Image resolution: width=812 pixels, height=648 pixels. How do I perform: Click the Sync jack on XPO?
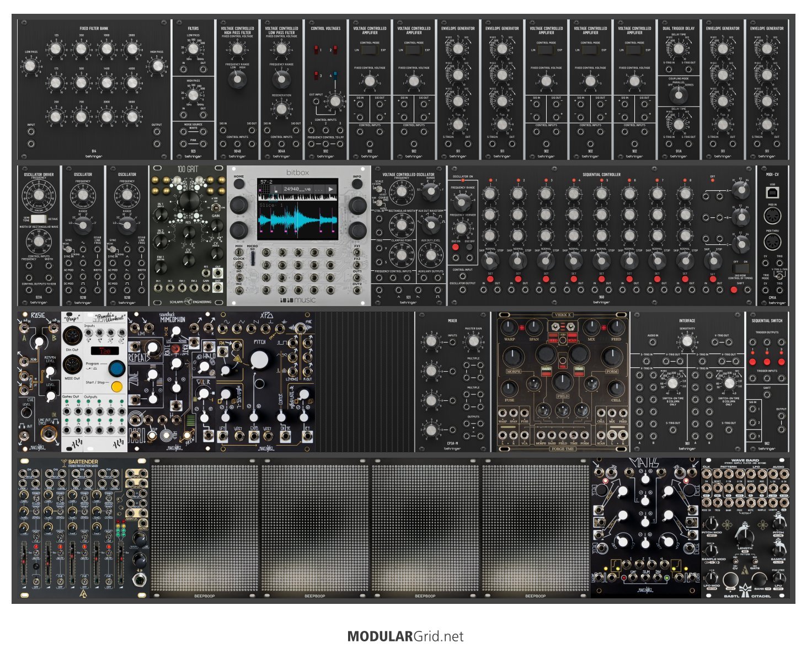tap(301, 329)
